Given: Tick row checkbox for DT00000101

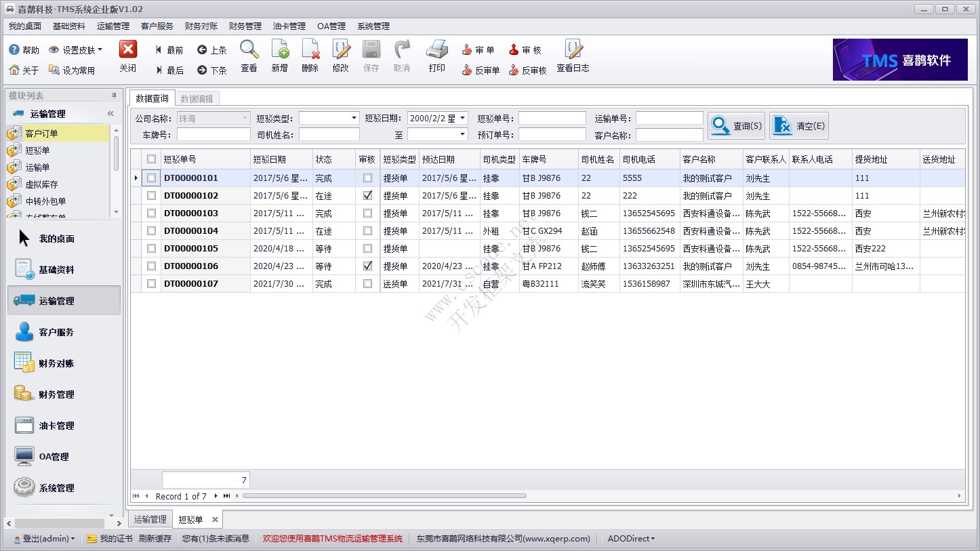Looking at the screenshot, I should 151,178.
